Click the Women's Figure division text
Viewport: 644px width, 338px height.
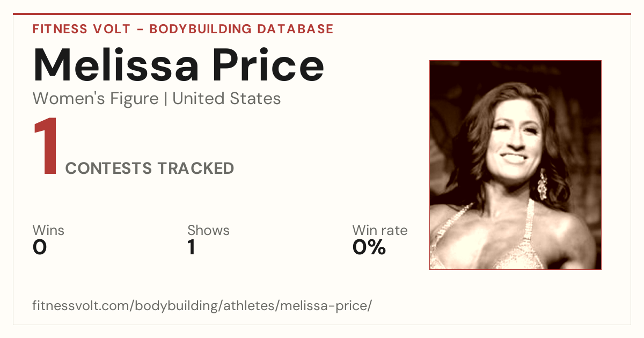coord(96,99)
